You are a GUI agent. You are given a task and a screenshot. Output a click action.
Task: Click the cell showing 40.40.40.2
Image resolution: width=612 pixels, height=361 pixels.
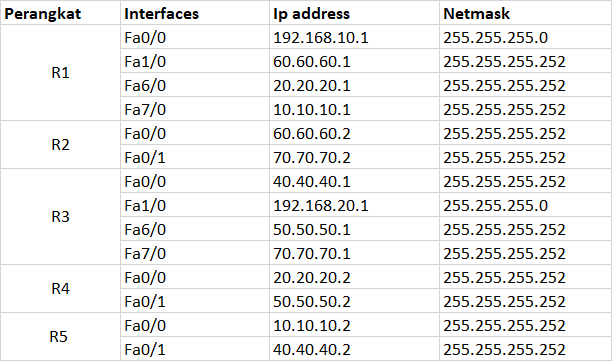[x=354, y=349]
